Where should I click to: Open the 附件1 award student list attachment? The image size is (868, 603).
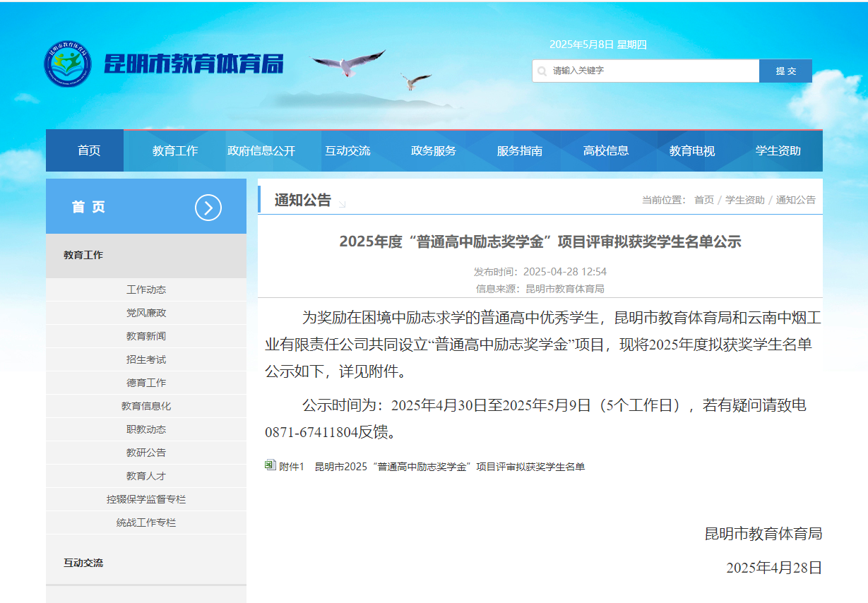(449, 467)
